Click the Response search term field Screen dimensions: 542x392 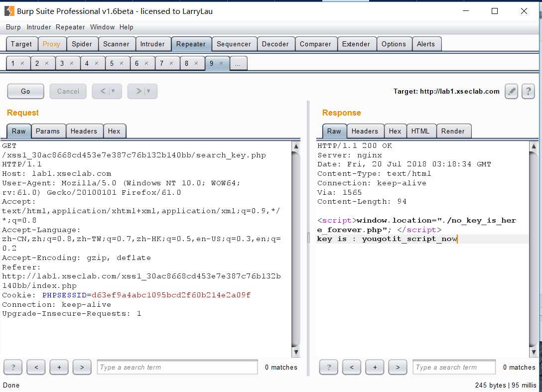(454, 367)
